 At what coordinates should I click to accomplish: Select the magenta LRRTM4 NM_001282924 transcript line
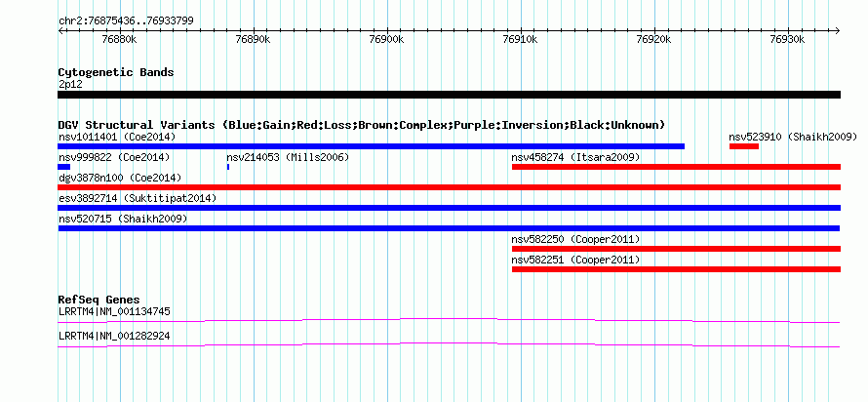(x=449, y=344)
